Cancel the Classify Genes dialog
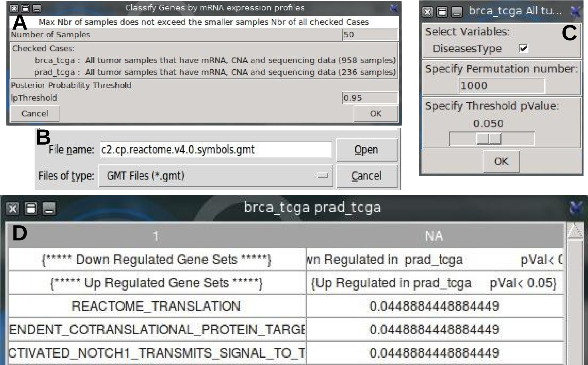The width and height of the screenshot is (588, 365). (x=35, y=114)
